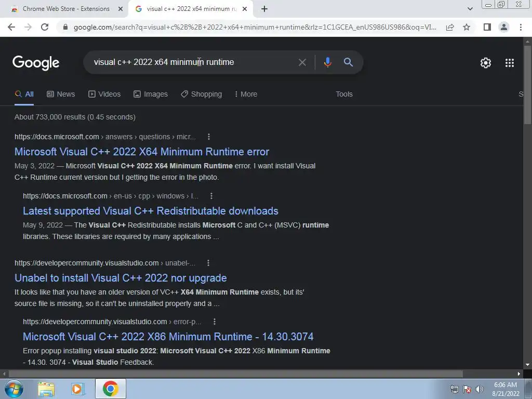Switch to News results
The height and width of the screenshot is (399, 532).
click(61, 95)
